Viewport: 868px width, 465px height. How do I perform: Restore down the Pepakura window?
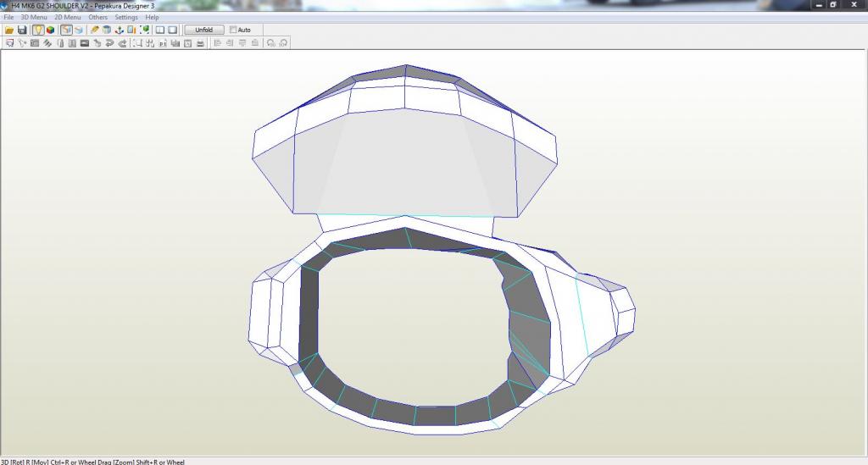click(x=833, y=4)
